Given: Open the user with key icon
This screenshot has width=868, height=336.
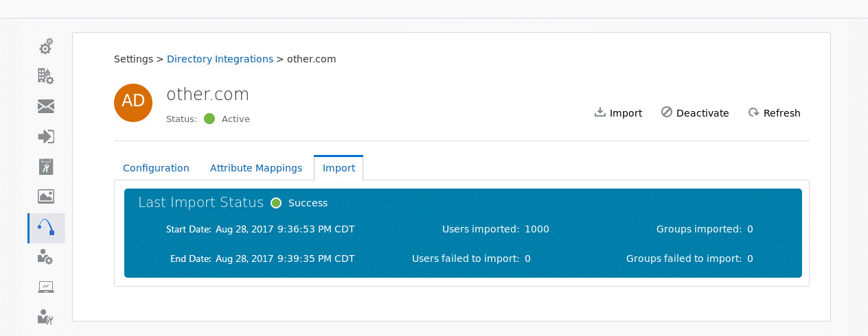Looking at the screenshot, I should 45,316.
